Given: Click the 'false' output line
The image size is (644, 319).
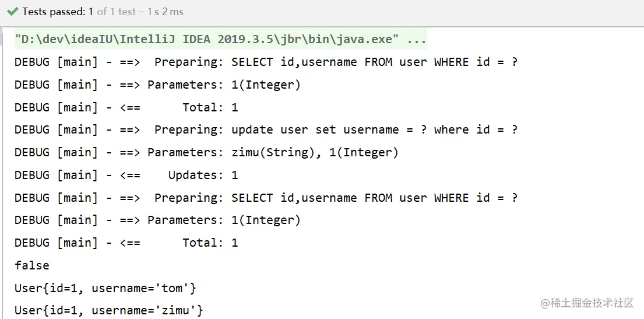Looking at the screenshot, I should coord(32,265).
